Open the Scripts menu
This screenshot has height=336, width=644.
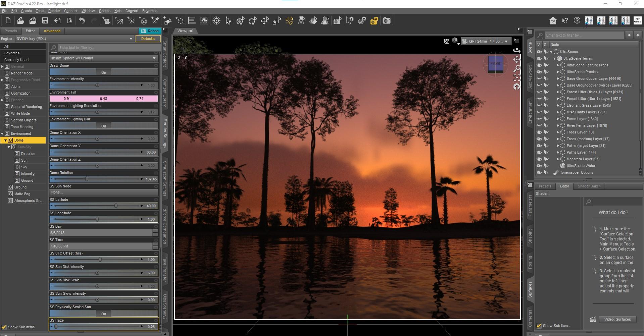104,11
